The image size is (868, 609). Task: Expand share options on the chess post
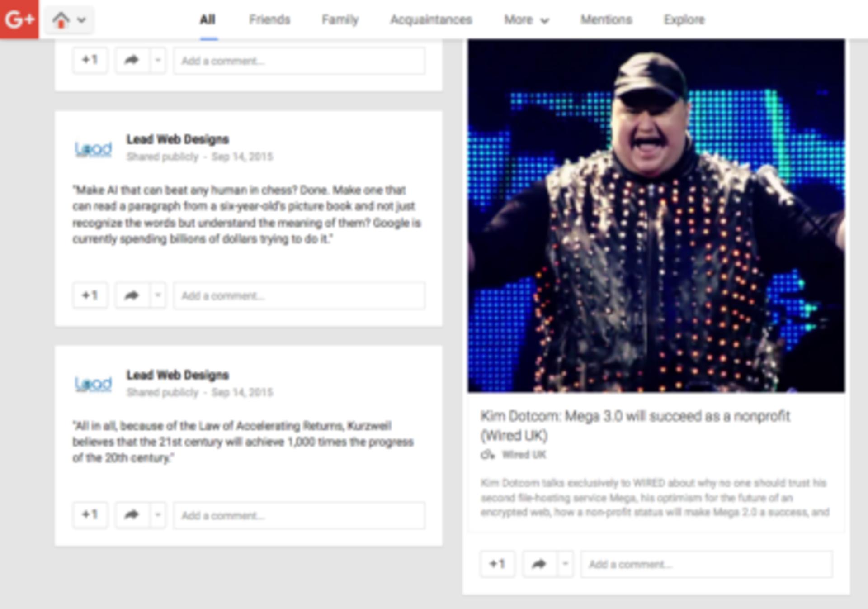coord(158,295)
